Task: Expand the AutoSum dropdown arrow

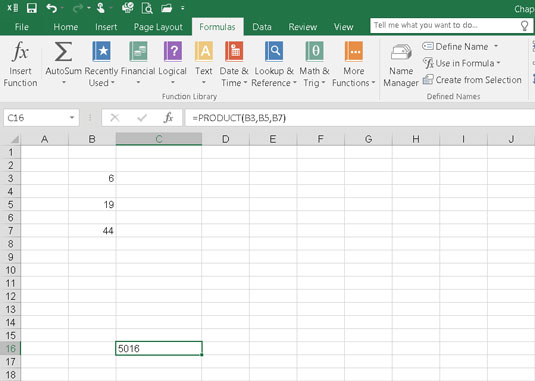Action: 64,83
